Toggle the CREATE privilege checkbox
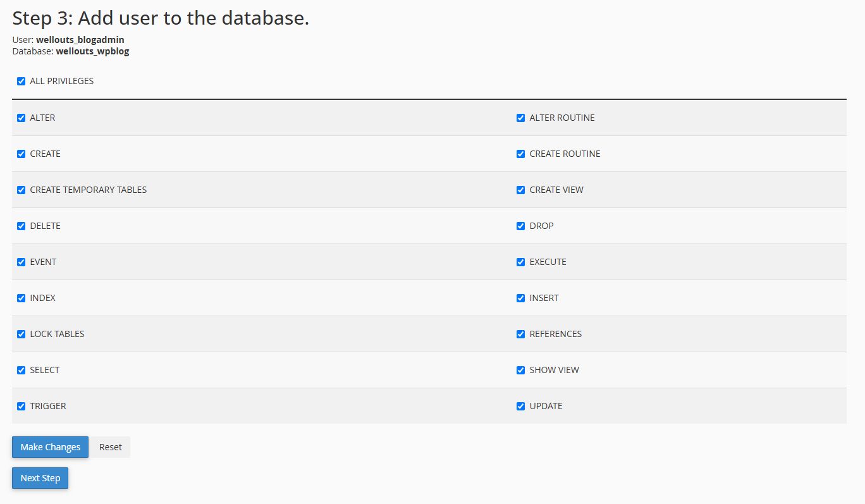This screenshot has width=865, height=504. (x=21, y=154)
